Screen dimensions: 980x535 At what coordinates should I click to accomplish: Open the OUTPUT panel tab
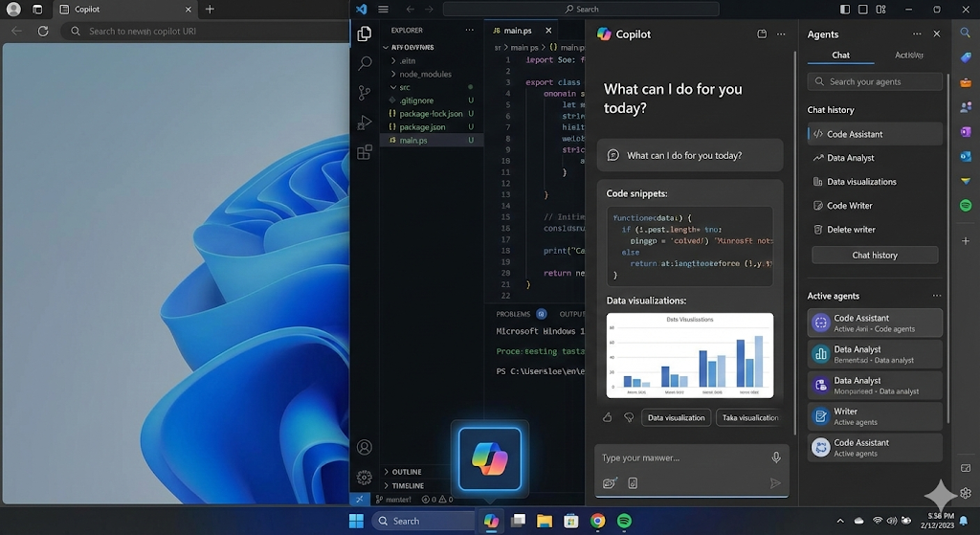(572, 314)
